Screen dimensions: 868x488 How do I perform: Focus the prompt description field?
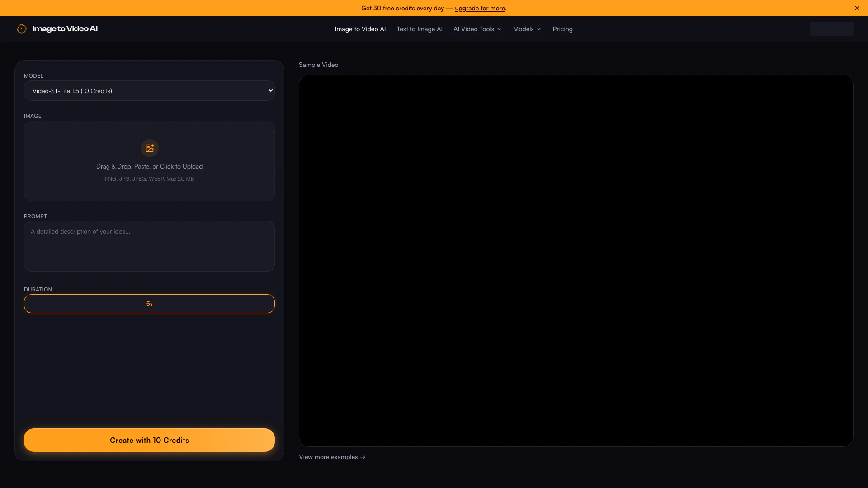tap(149, 246)
